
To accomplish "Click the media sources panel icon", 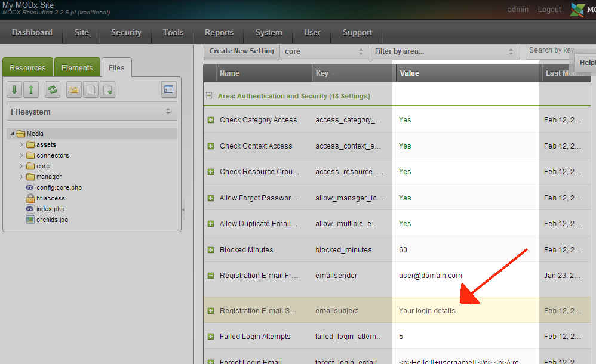I will click(168, 90).
